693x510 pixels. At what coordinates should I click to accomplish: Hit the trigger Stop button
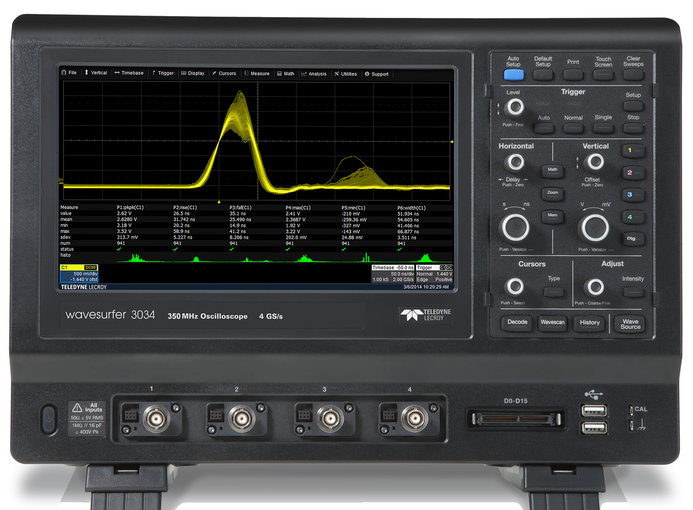point(633,129)
